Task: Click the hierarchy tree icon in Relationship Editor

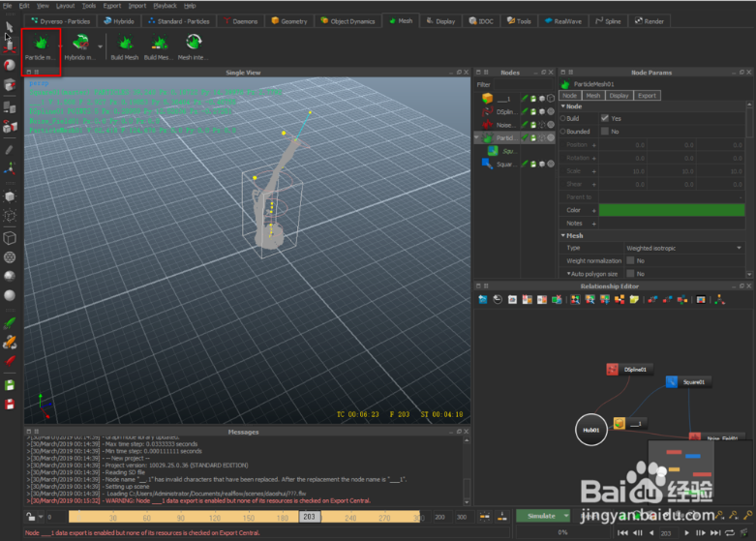Action: coord(720,300)
